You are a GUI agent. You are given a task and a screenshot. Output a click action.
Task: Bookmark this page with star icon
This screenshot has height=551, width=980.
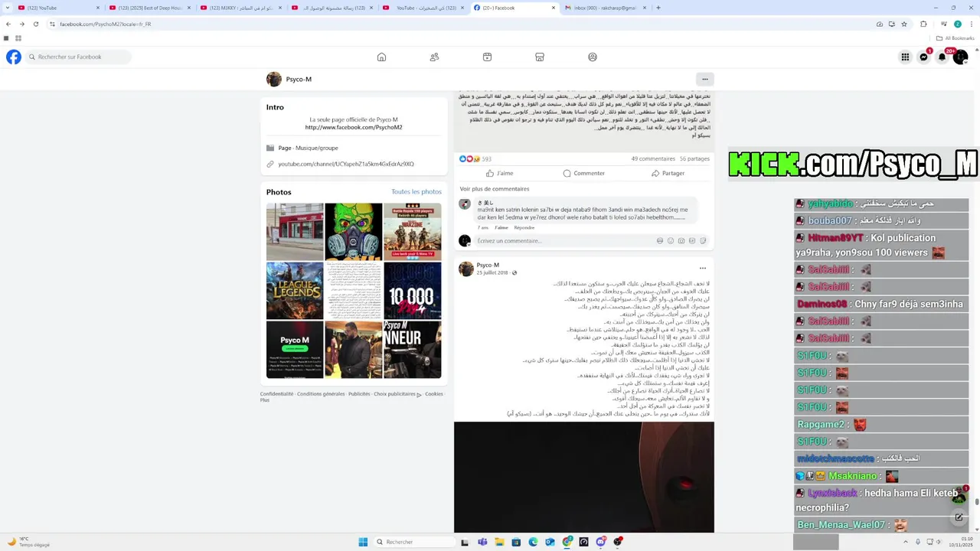[904, 24]
